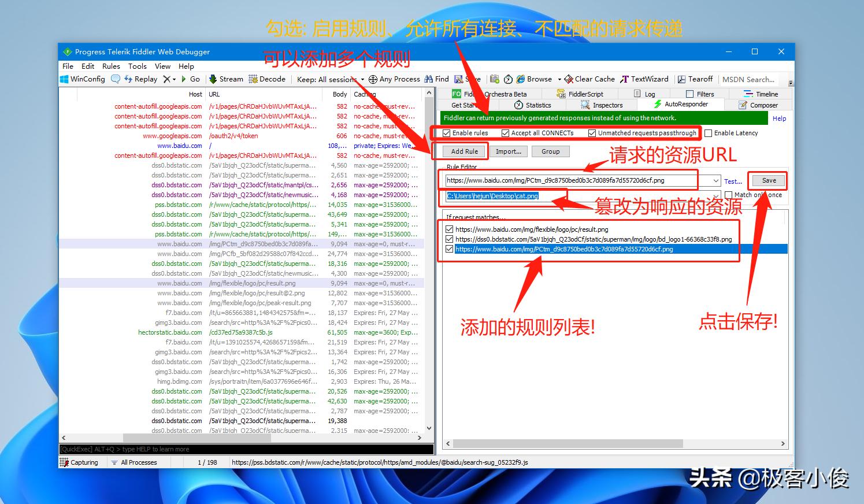Expand the request URL match dropdown
Screen dimensions: 864x504
coord(717,181)
